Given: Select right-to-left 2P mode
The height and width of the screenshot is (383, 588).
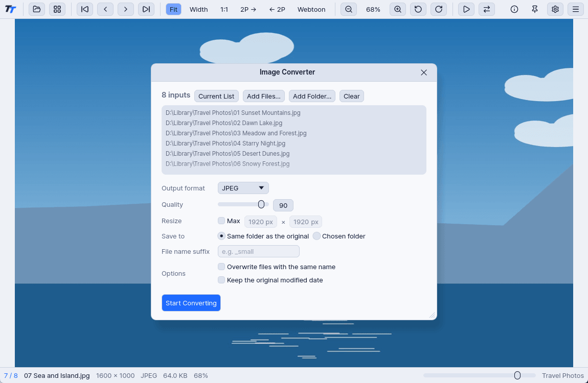Looking at the screenshot, I should click(277, 9).
